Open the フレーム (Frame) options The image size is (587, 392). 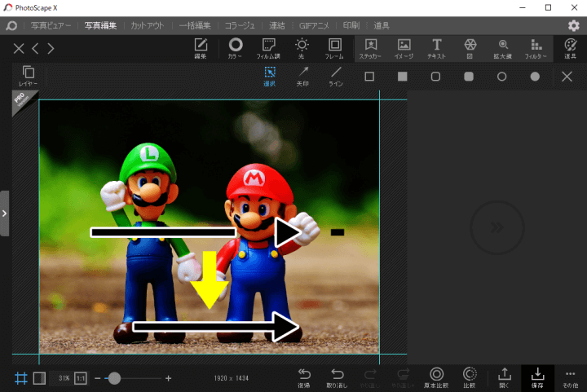pyautogui.click(x=334, y=49)
